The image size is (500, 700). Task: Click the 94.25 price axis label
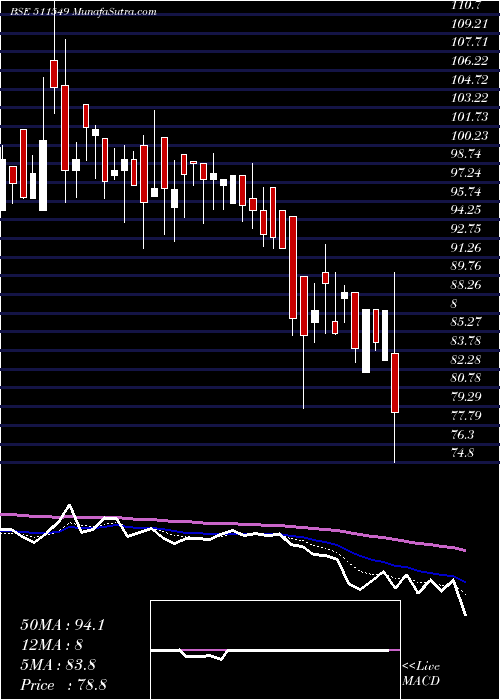(x=467, y=210)
